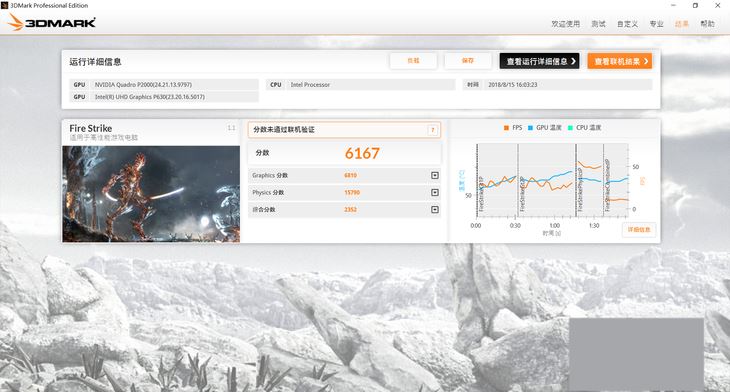Click the NVIDIA Quadro P2000 GPU entry
Screen dimensions: 730x392
(164, 85)
